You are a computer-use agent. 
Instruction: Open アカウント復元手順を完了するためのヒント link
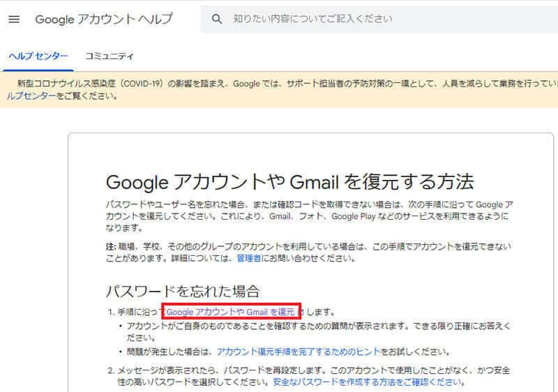point(299,352)
